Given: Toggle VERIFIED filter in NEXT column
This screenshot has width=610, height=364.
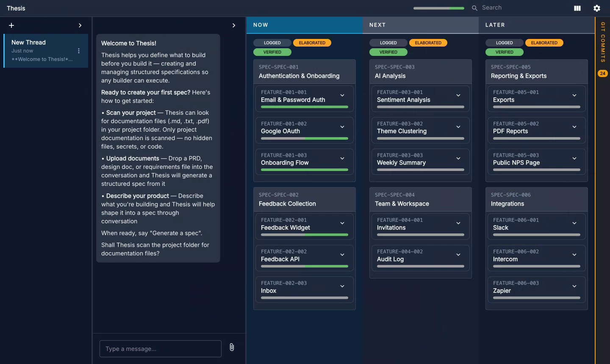Looking at the screenshot, I should tap(388, 52).
